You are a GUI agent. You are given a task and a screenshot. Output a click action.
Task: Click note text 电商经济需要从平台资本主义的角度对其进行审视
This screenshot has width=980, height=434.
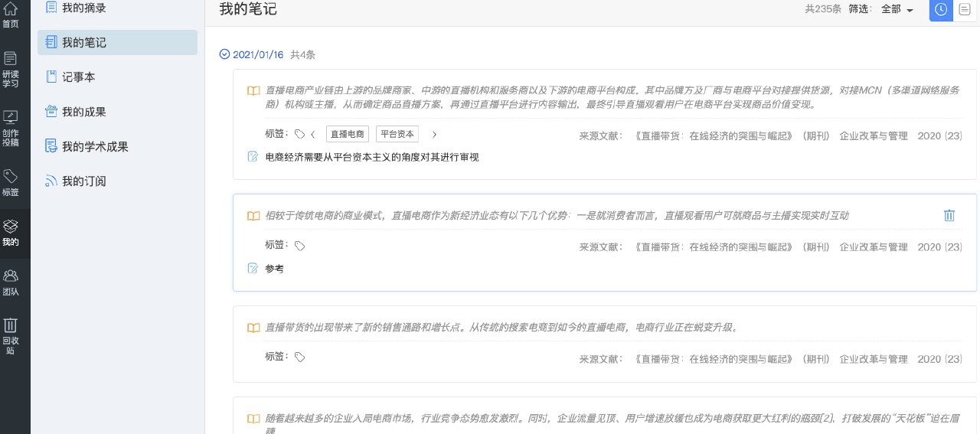tap(372, 157)
